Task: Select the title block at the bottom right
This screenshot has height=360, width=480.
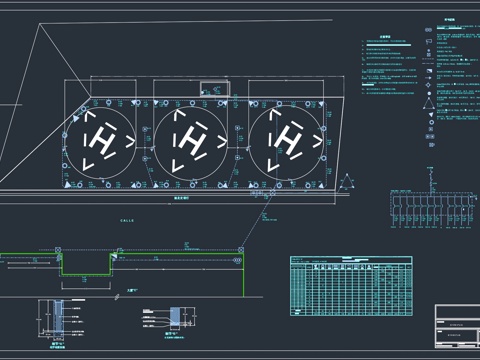Action: [457, 326]
